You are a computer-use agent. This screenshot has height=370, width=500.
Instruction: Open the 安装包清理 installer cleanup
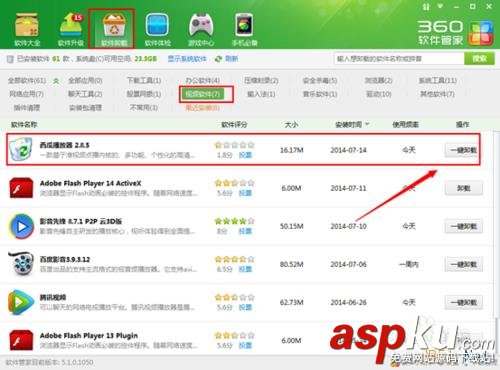[x=85, y=108]
